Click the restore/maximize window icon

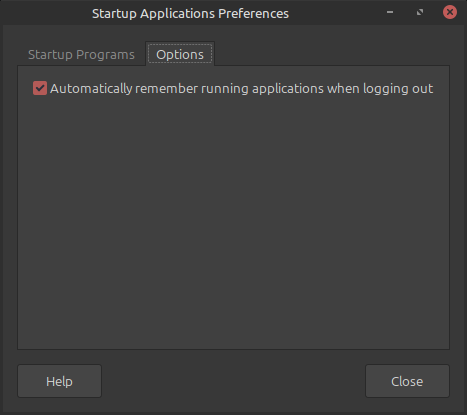(x=420, y=12)
